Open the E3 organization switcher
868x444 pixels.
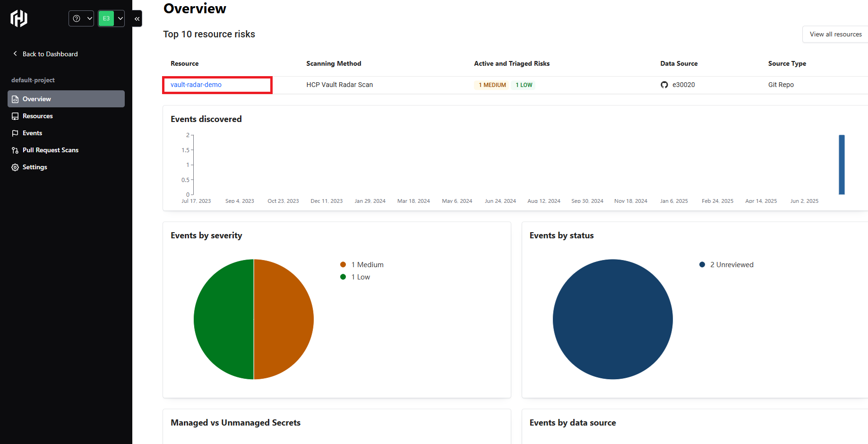pyautogui.click(x=112, y=18)
